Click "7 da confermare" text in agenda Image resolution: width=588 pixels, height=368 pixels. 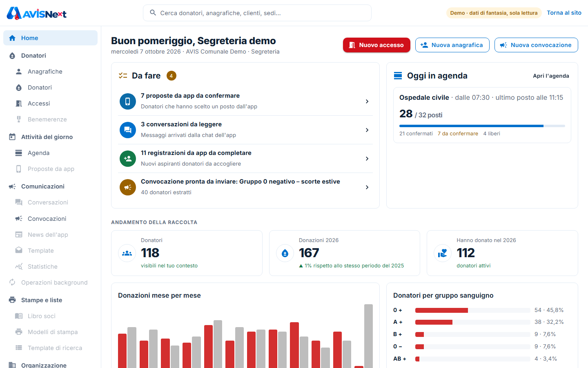tap(458, 134)
